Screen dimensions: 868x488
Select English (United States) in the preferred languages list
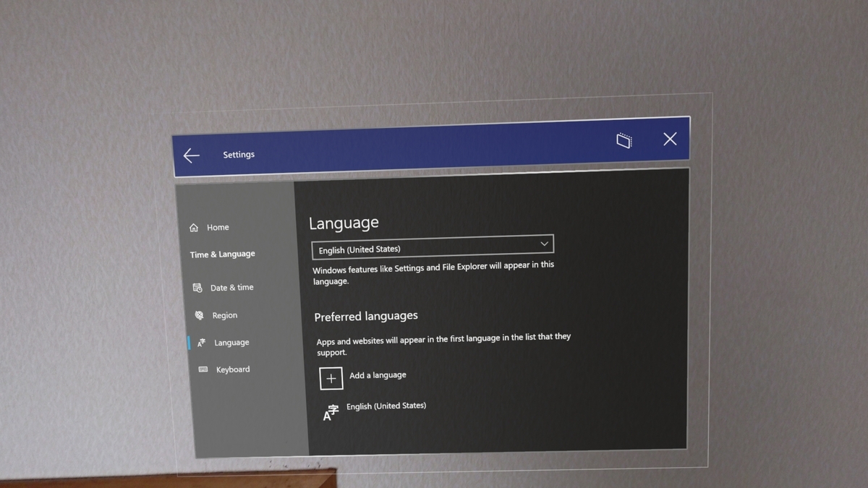pyautogui.click(x=375, y=410)
